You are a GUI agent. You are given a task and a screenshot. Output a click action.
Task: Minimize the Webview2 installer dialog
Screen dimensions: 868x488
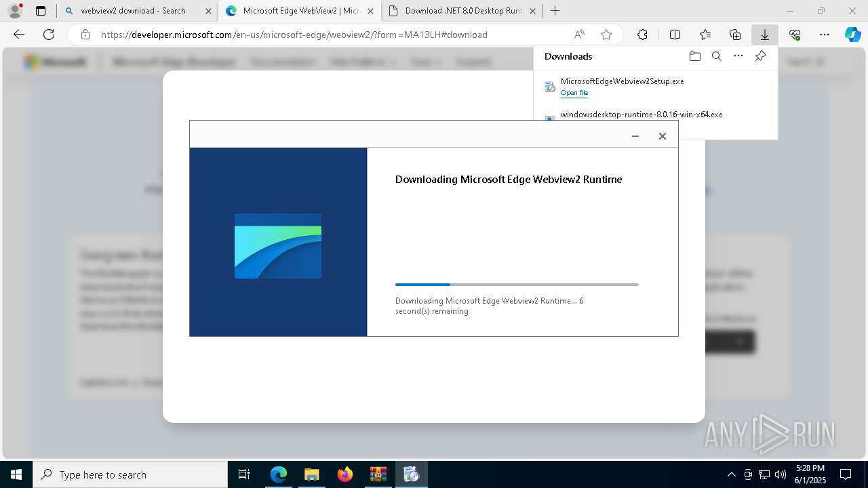tap(635, 136)
